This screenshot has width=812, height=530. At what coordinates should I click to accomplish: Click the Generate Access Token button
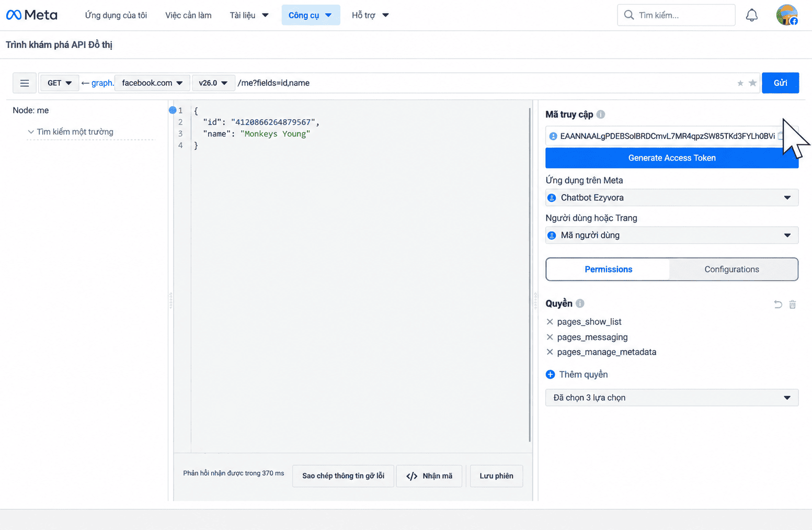pyautogui.click(x=672, y=158)
